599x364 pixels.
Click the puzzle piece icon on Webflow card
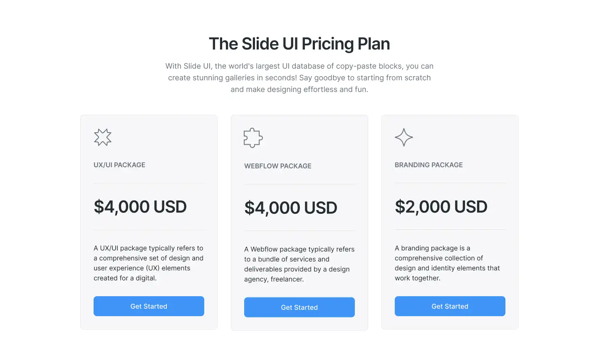253,138
